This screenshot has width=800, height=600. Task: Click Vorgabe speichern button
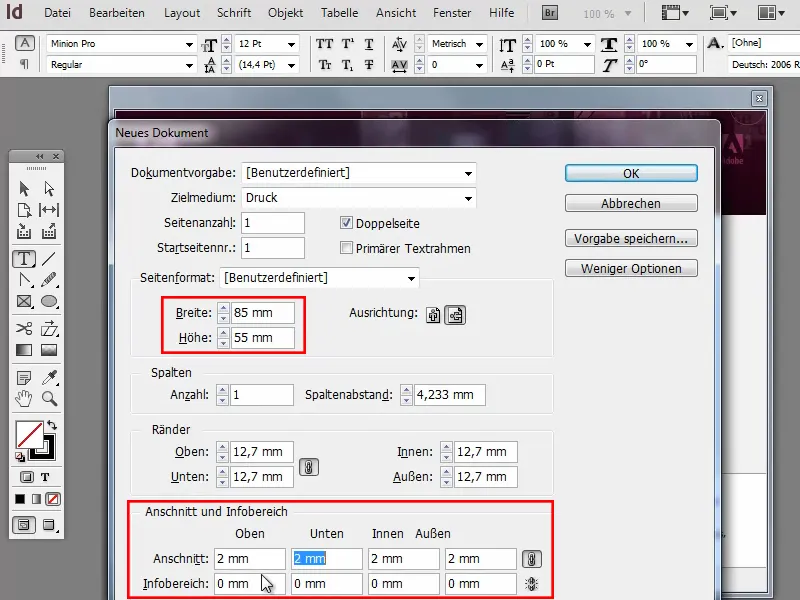pyautogui.click(x=631, y=238)
